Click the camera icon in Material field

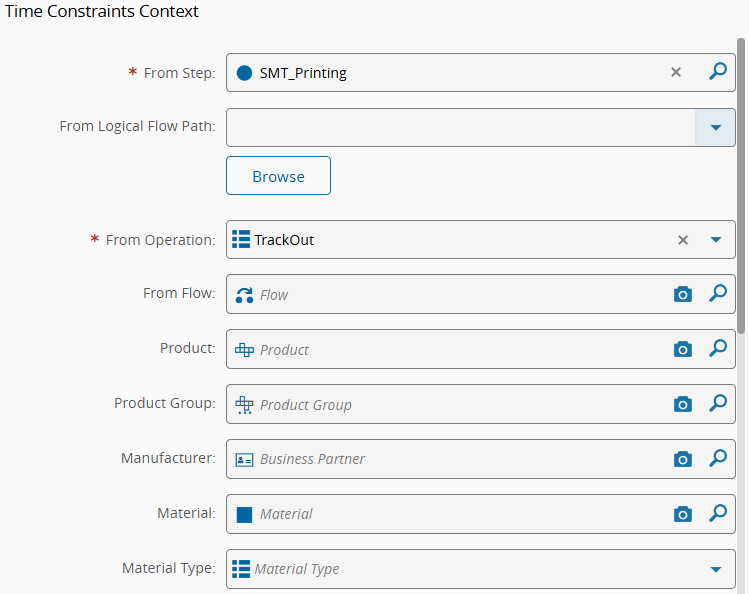click(x=683, y=514)
